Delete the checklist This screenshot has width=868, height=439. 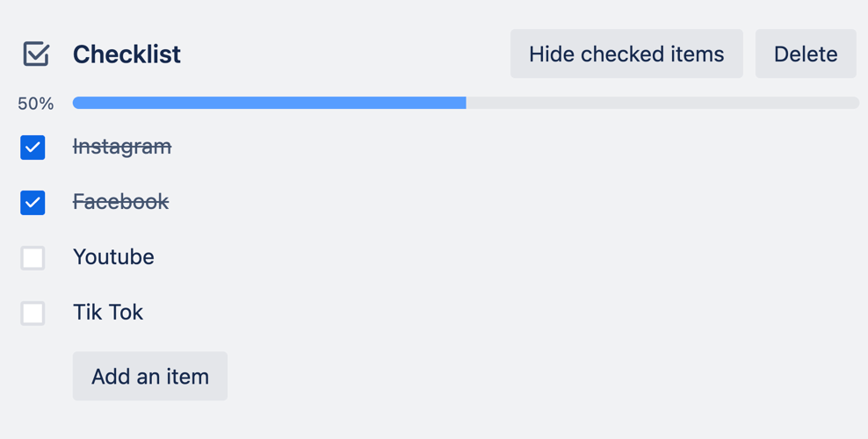click(x=806, y=54)
